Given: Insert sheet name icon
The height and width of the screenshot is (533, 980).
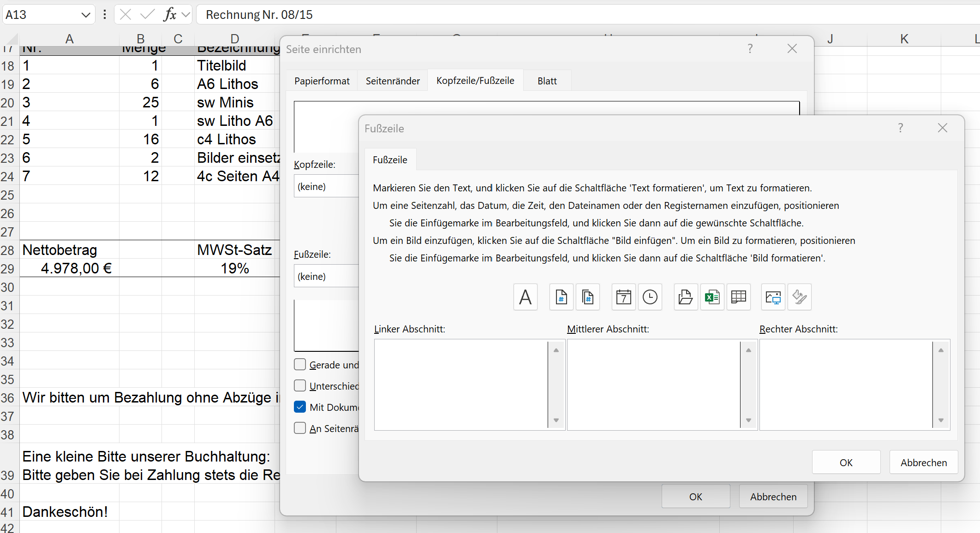Looking at the screenshot, I should pyautogui.click(x=739, y=297).
